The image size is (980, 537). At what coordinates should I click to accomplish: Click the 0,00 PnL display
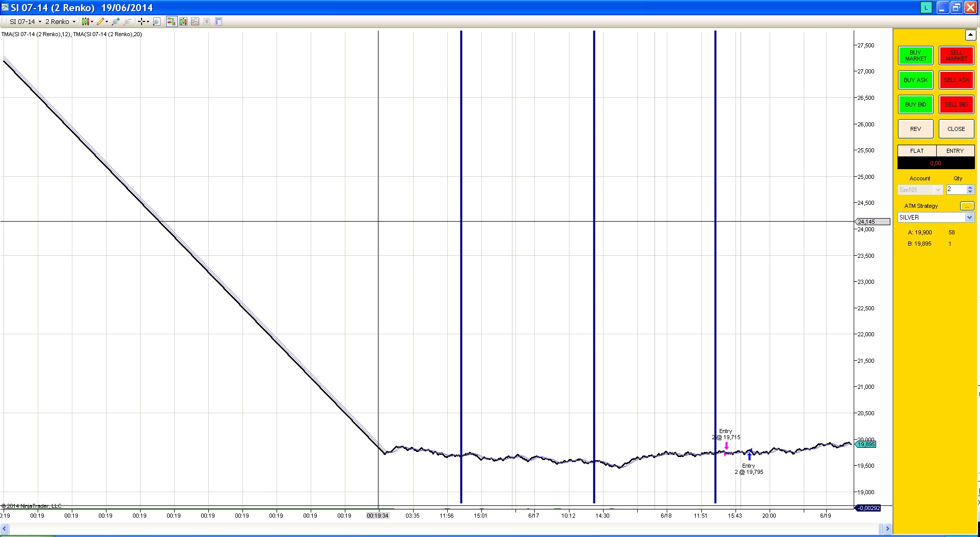(x=936, y=163)
